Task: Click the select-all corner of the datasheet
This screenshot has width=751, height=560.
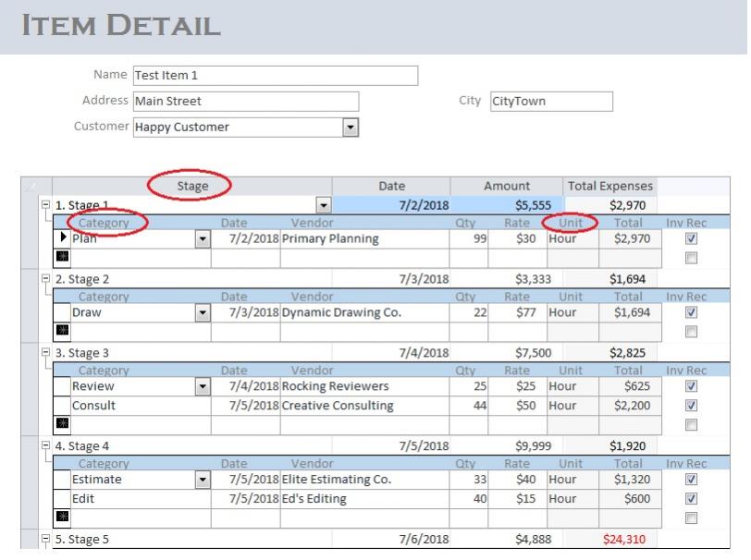Action: (36, 186)
